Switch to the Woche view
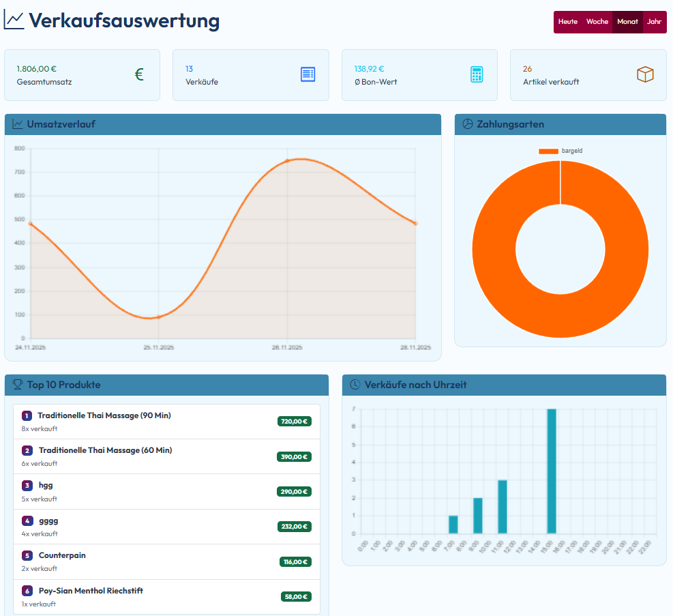Image resolution: width=673 pixels, height=616 pixels. coord(597,22)
